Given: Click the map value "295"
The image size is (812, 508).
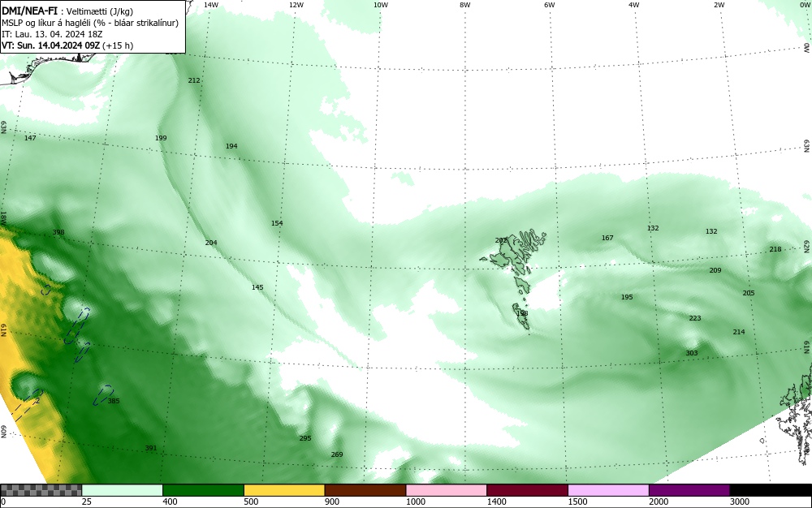Looking at the screenshot, I should tap(305, 437).
